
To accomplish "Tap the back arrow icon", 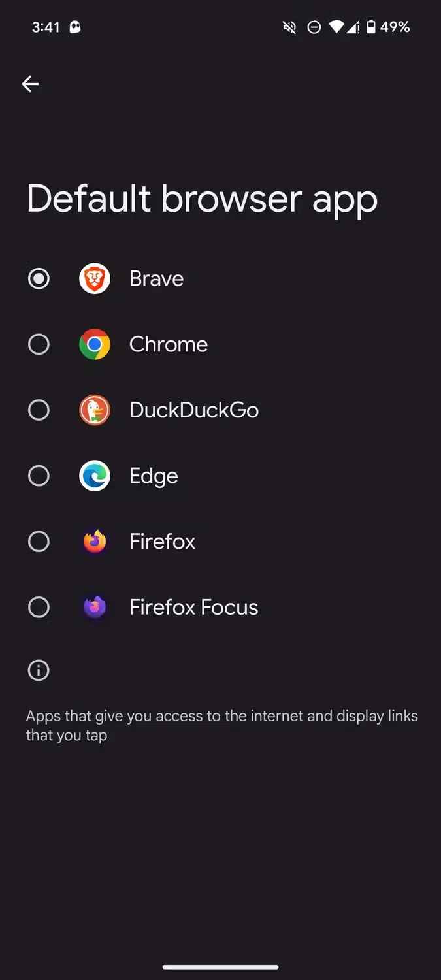I will point(30,84).
